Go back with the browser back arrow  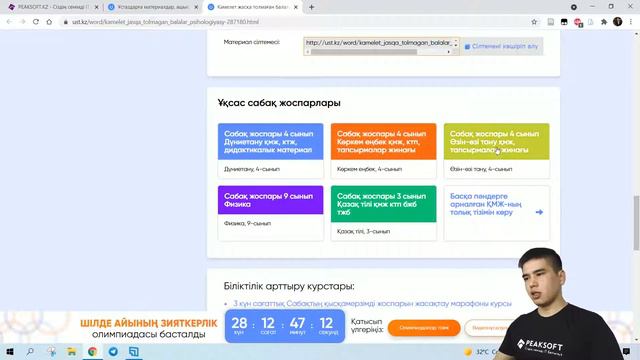9,22
